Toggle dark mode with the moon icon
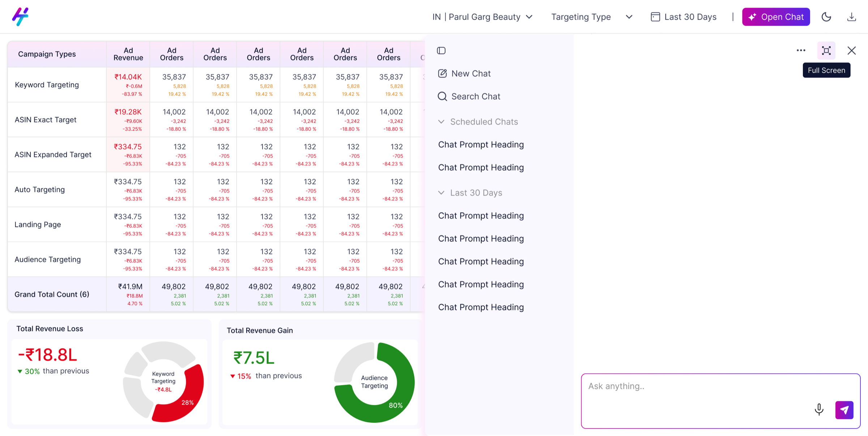The image size is (868, 436). 826,17
